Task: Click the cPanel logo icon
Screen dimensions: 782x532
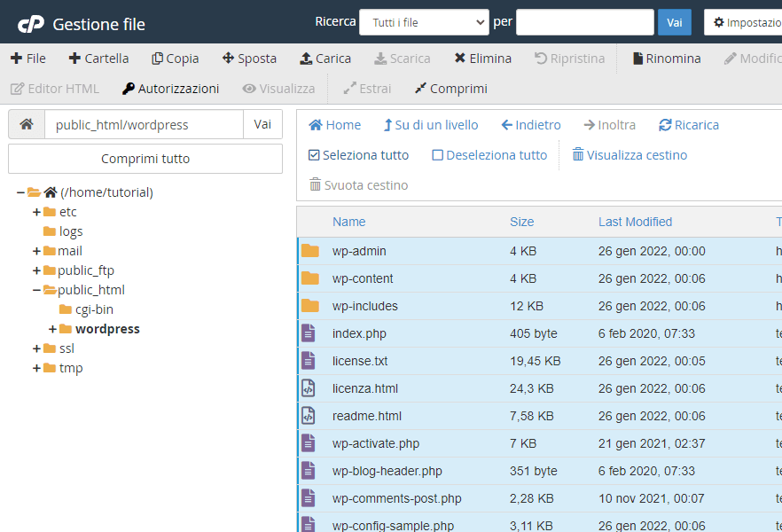Action: pyautogui.click(x=31, y=24)
